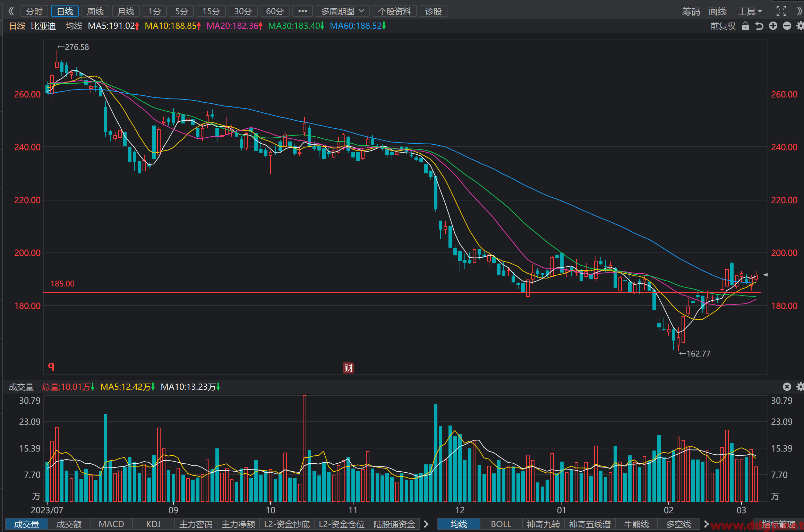Image resolution: width=804 pixels, height=532 pixels.
Task: Collapse left panel with double chevron
Action: point(11,11)
